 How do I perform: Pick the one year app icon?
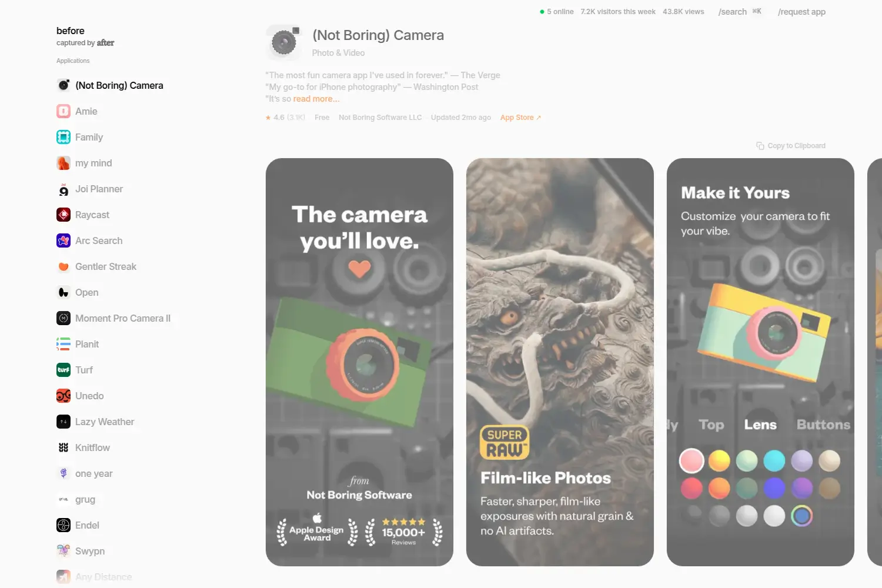point(64,473)
